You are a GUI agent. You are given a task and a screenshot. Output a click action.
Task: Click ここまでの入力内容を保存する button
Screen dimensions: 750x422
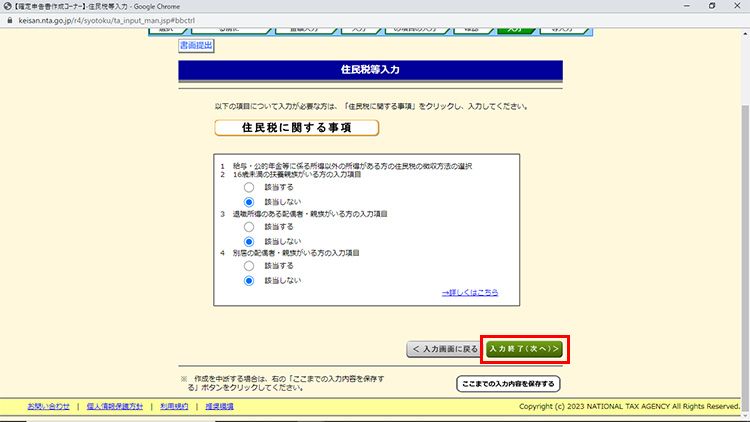click(x=508, y=384)
